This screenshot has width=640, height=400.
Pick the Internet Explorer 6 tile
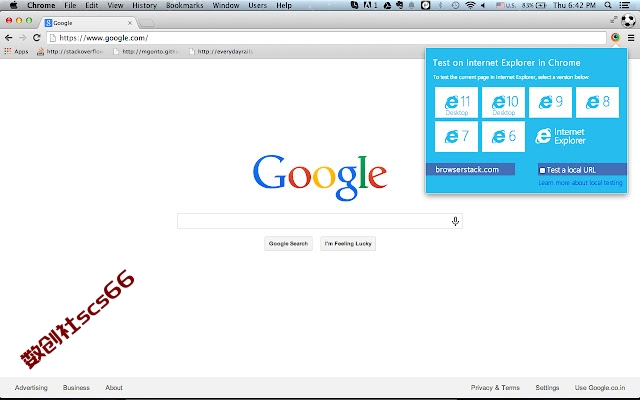click(x=503, y=137)
